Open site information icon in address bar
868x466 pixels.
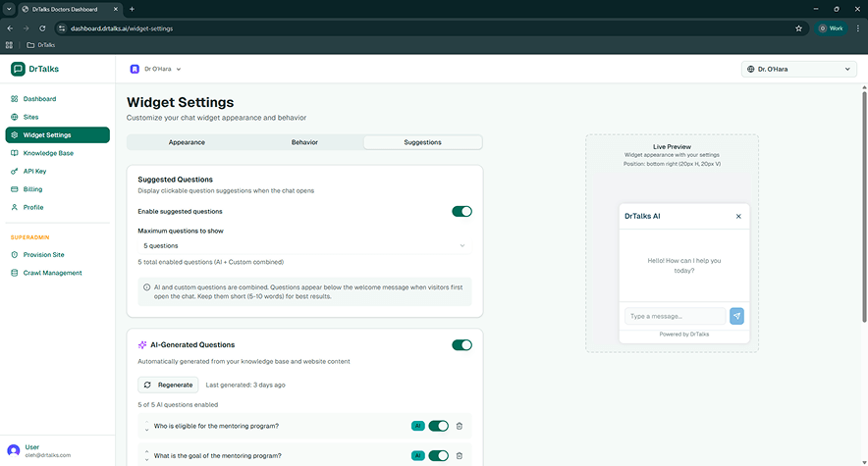62,28
